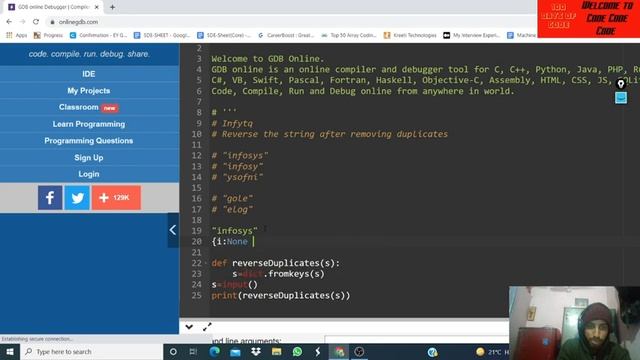Select the GDB online Debugger tab
The width and height of the screenshot is (640, 360).
click(53, 7)
